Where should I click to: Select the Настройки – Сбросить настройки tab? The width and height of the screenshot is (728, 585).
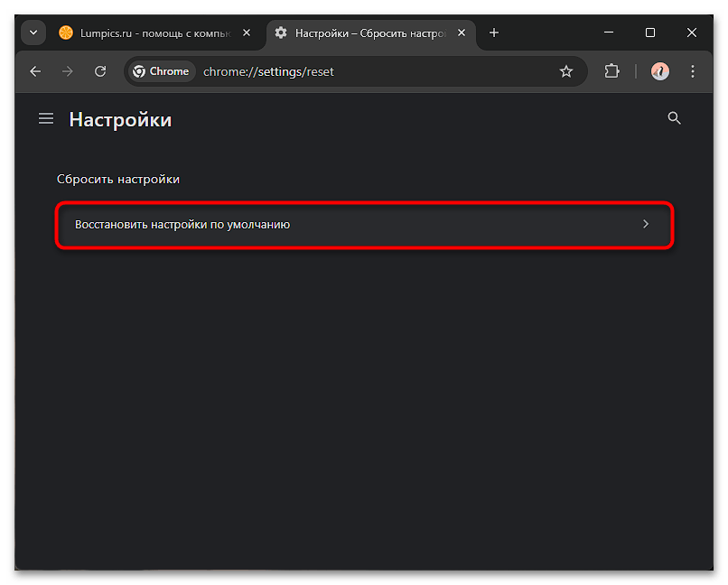370,33
